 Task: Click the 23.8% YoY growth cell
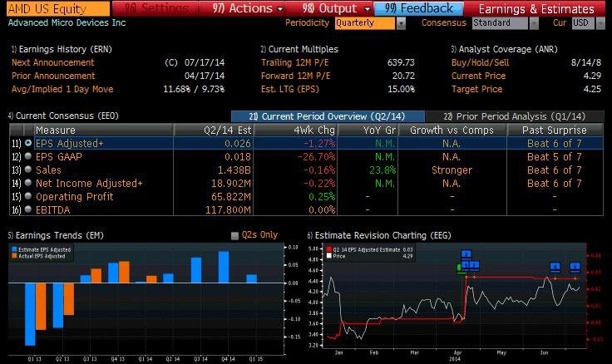click(x=382, y=170)
